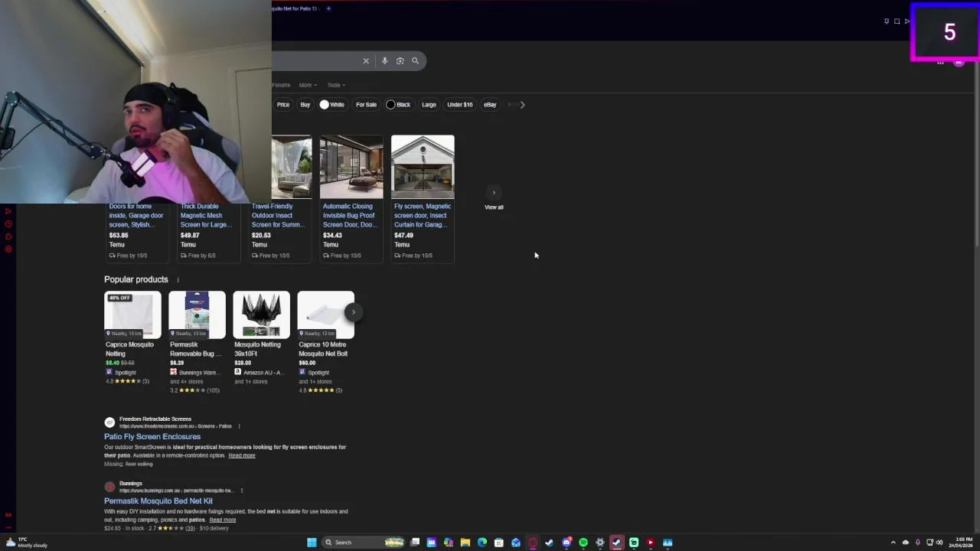The width and height of the screenshot is (980, 551).
Task: Open the red YouTube-style taskbar app
Action: point(650,543)
